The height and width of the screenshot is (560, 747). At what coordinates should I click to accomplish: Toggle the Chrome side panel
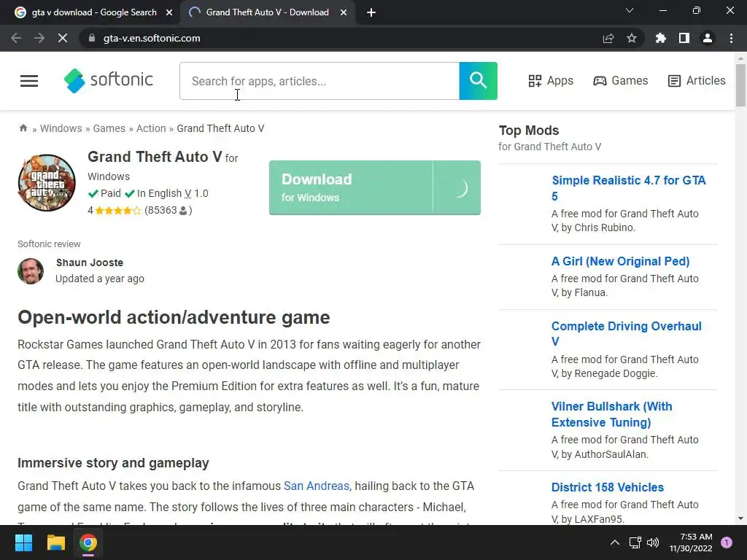pyautogui.click(x=684, y=38)
